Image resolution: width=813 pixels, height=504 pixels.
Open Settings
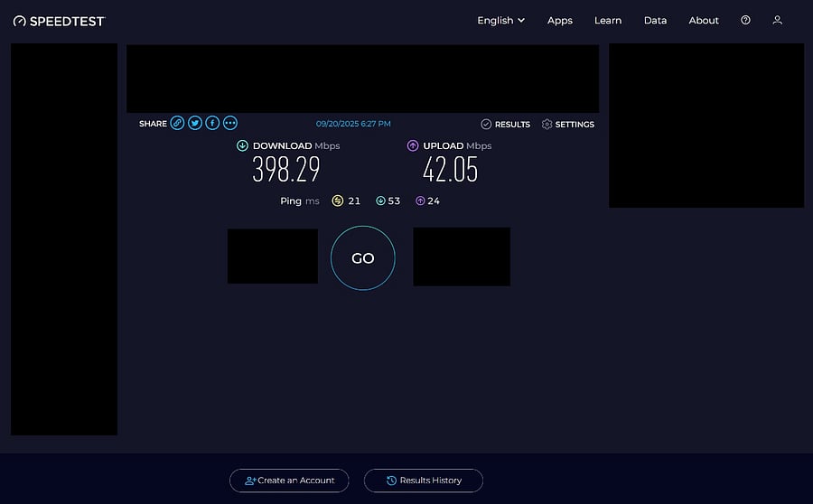pyautogui.click(x=568, y=124)
